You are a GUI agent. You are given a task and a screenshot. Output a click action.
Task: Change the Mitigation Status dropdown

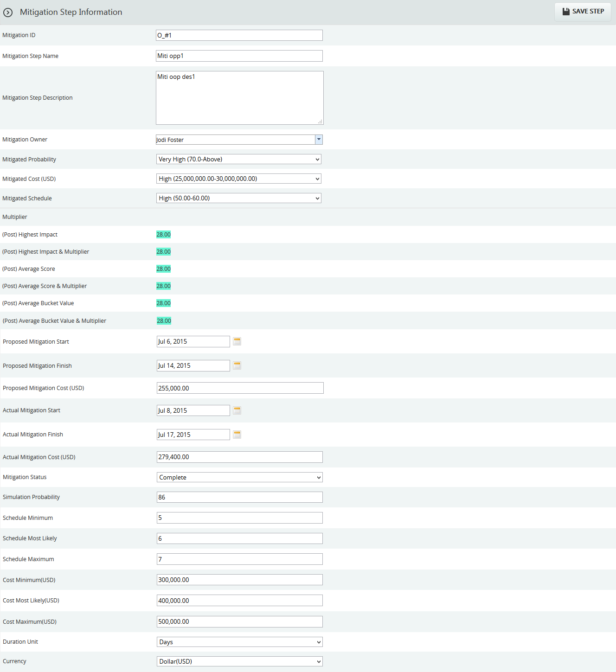239,477
